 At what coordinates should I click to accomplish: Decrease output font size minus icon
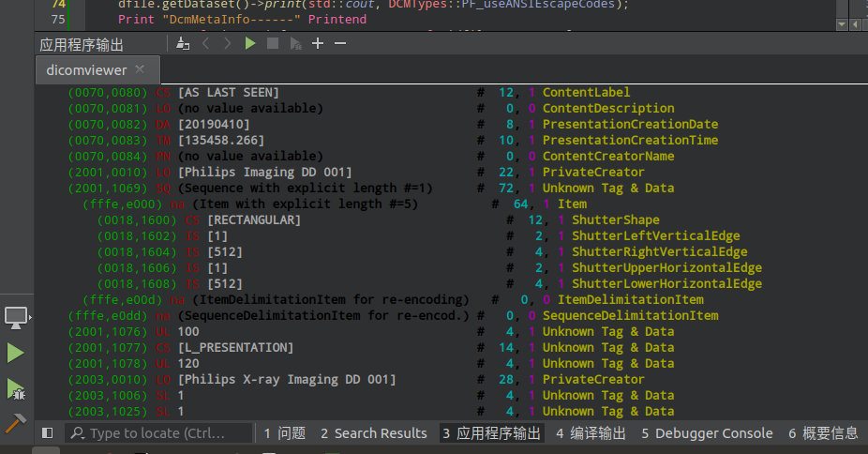click(340, 44)
